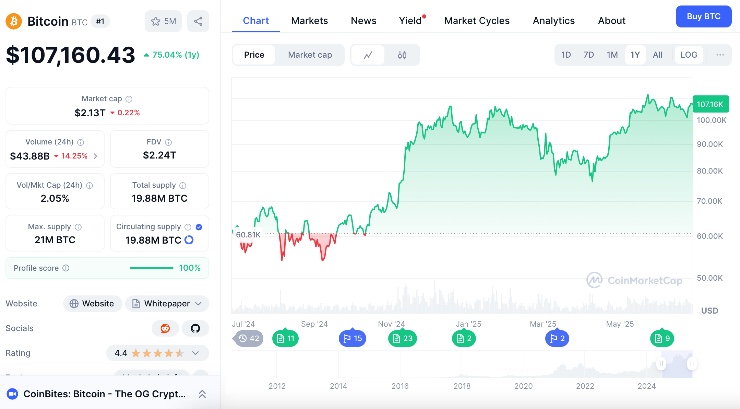Click the history marker labeled 42
Screen dimensions: 740x409
(x=249, y=338)
